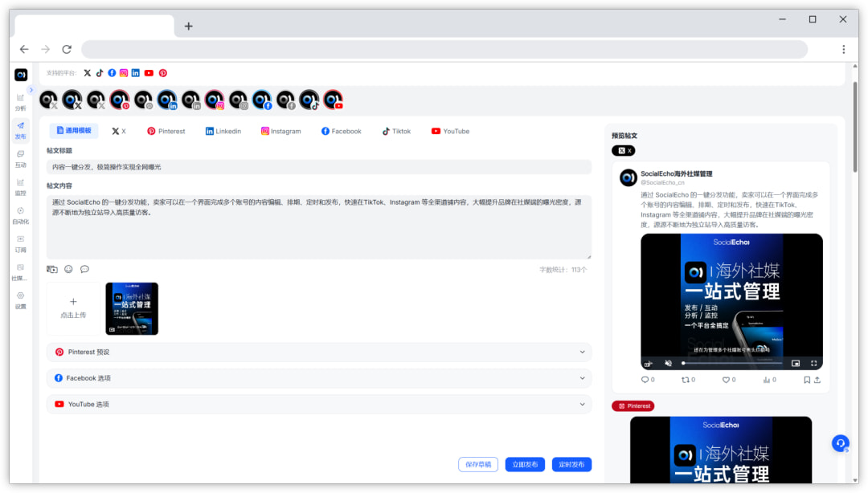Click the comment bubble icon below post content
The width and height of the screenshot is (868, 493).
[x=84, y=269]
